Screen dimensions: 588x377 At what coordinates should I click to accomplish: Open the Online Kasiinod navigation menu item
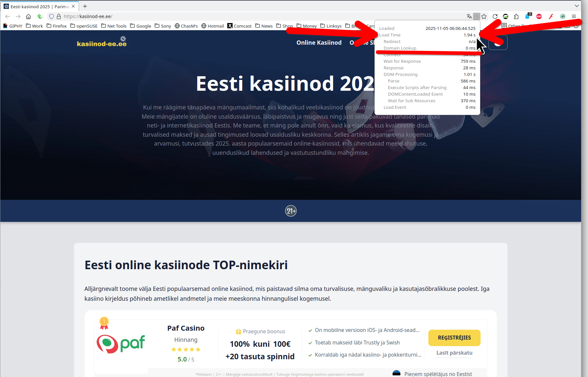319,43
